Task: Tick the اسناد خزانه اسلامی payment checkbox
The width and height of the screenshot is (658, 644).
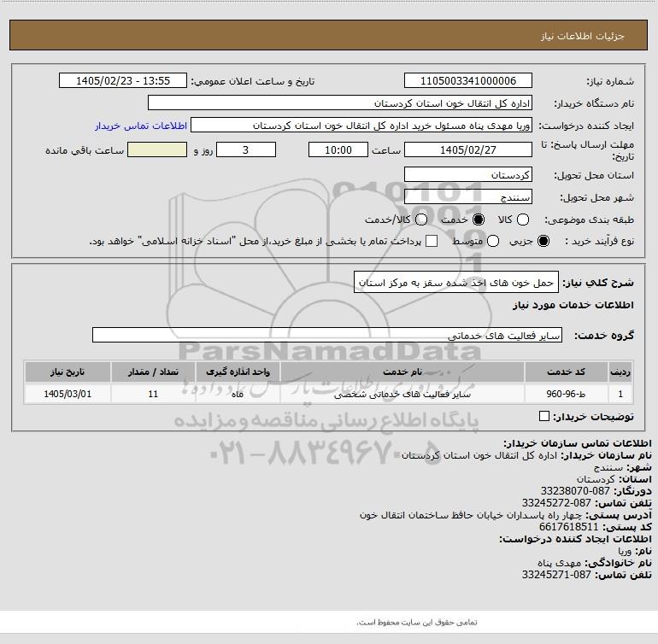Action: (x=432, y=241)
